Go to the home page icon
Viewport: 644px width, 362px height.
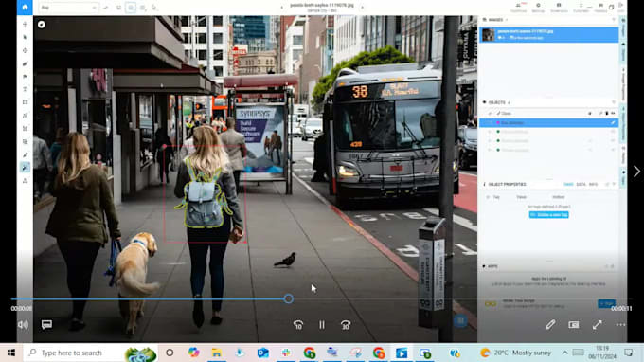(x=25, y=8)
